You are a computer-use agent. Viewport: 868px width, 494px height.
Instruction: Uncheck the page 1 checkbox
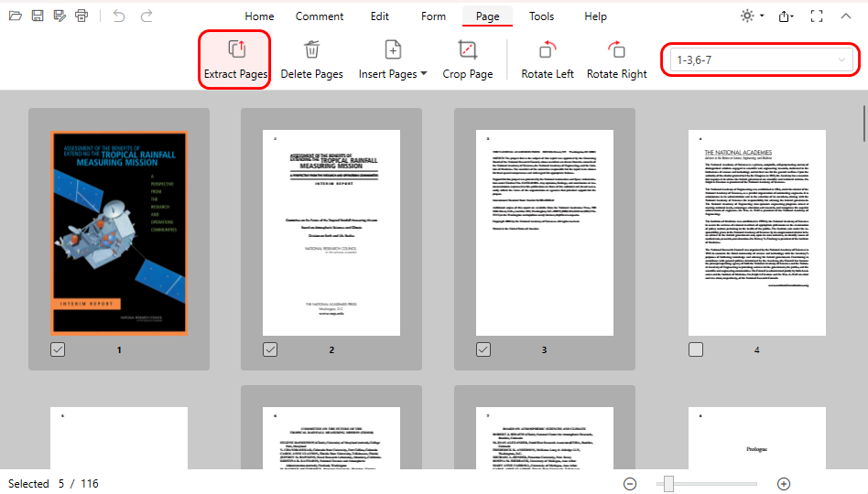58,349
